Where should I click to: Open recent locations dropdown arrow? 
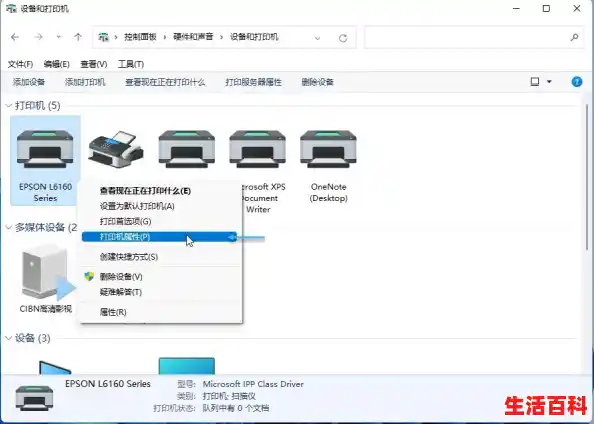point(59,37)
